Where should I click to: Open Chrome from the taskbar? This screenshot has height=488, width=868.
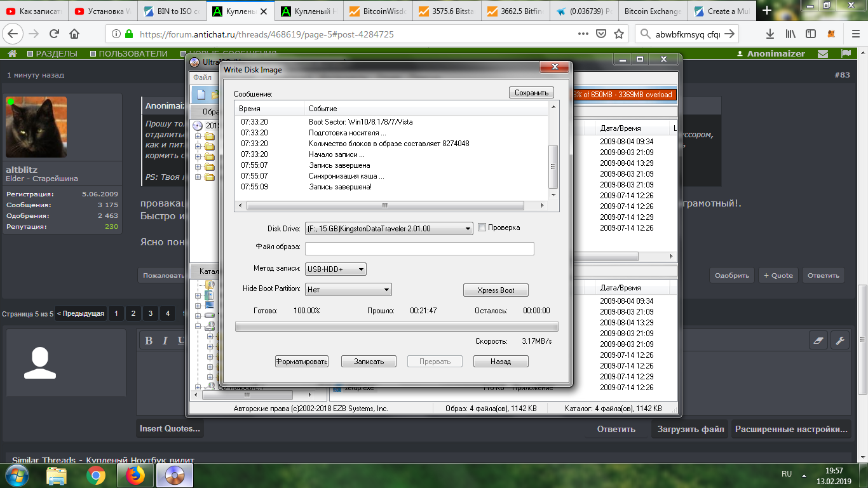tap(96, 475)
